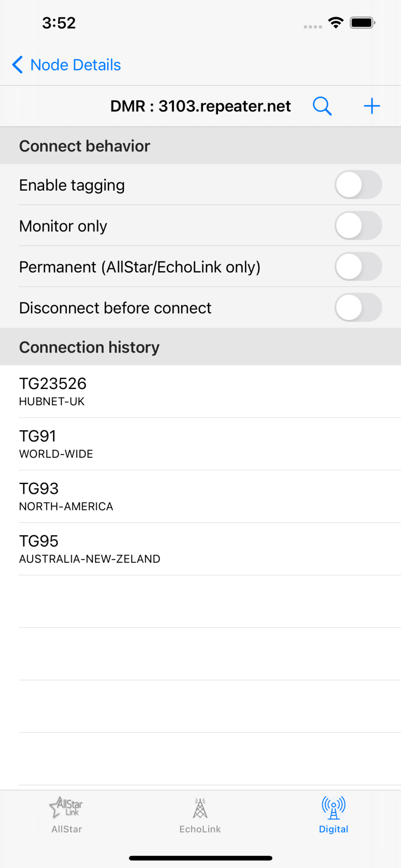Image resolution: width=401 pixels, height=868 pixels.
Task: Tap the DMR 3103.repeater.net title
Action: tap(200, 106)
